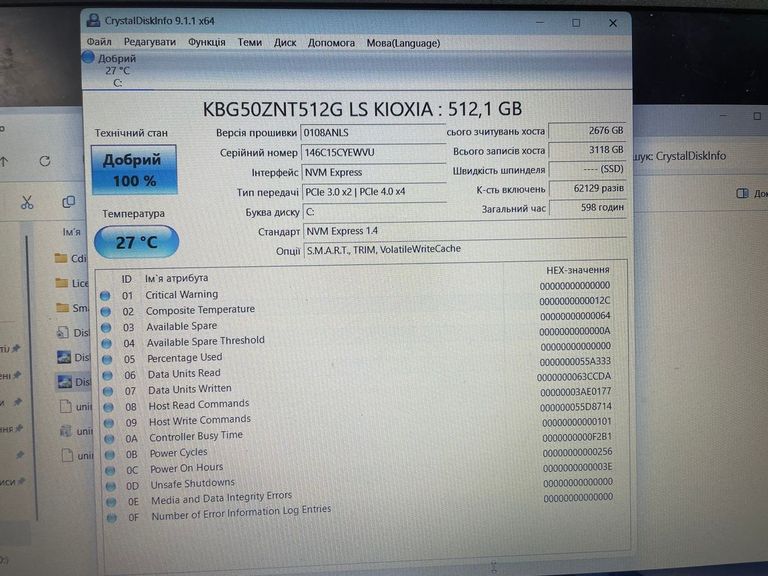Open the Cdi folder in Explorer list
The width and height of the screenshot is (768, 576).
coord(72,258)
